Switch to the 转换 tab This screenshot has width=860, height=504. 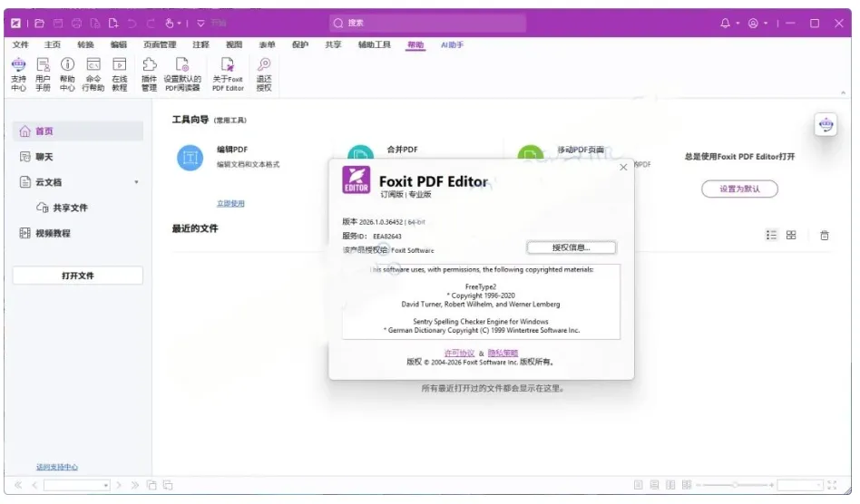(85, 44)
